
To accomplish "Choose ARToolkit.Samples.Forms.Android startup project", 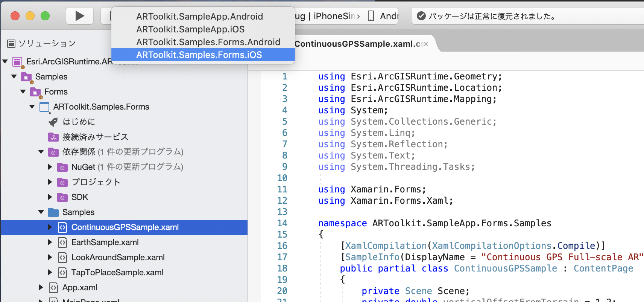I will click(x=203, y=42).
